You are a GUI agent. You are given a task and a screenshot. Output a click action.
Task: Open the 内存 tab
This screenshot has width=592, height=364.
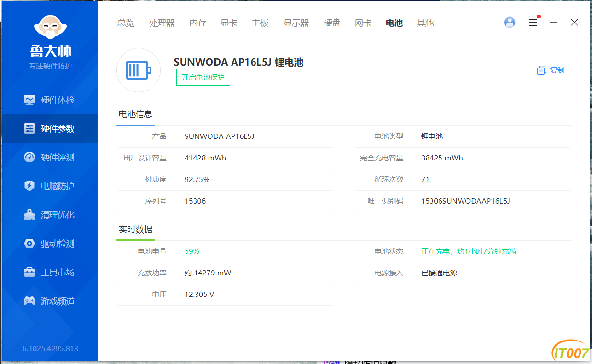tap(198, 23)
